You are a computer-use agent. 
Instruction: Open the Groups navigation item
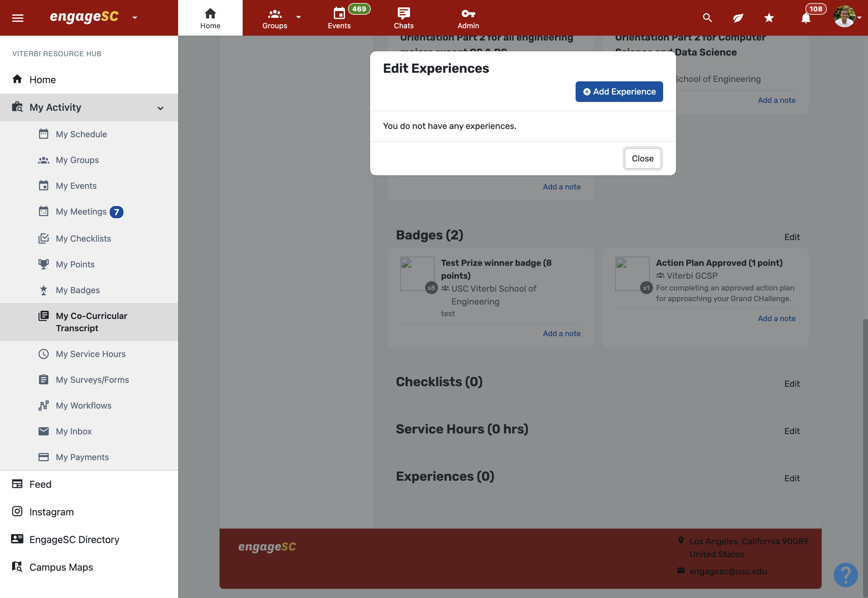pyautogui.click(x=275, y=18)
